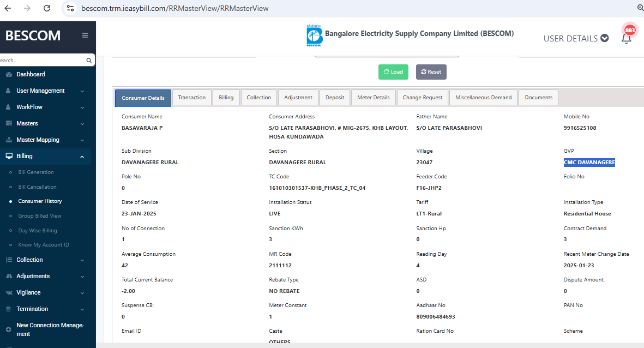Viewport: 644px width, 348px height.
Task: Open the Documents tab
Action: point(538,98)
